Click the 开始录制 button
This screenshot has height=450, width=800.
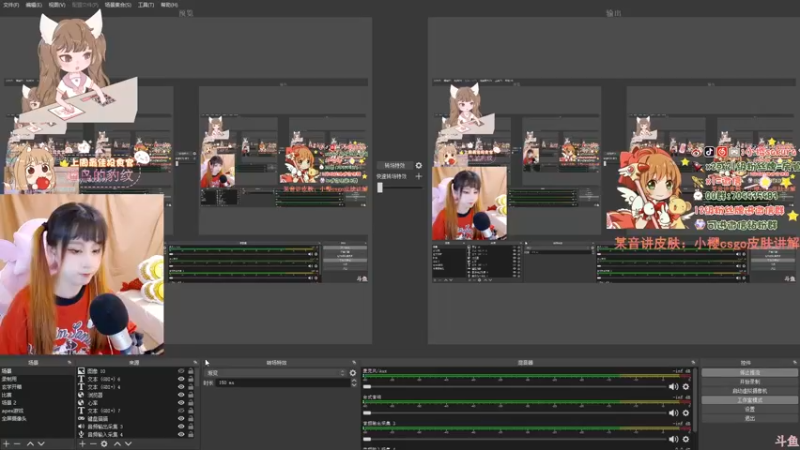749,382
